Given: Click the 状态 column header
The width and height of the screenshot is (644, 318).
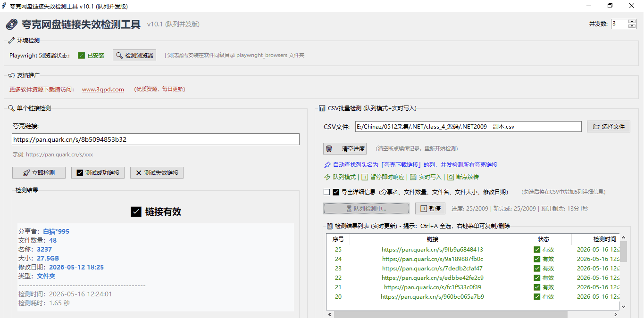Looking at the screenshot, I should click(x=544, y=239).
